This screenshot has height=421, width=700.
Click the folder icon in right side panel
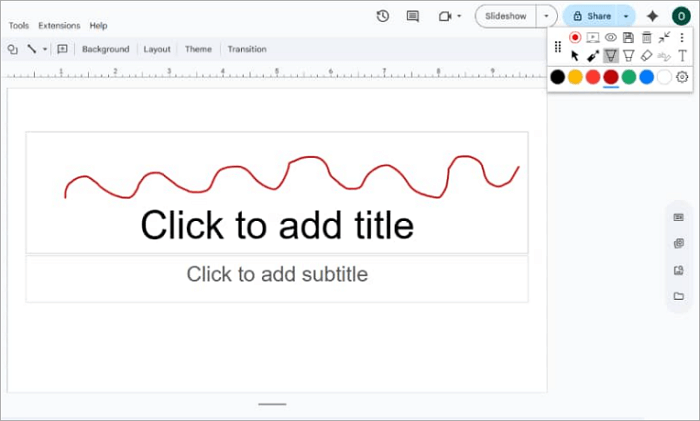coord(679,296)
